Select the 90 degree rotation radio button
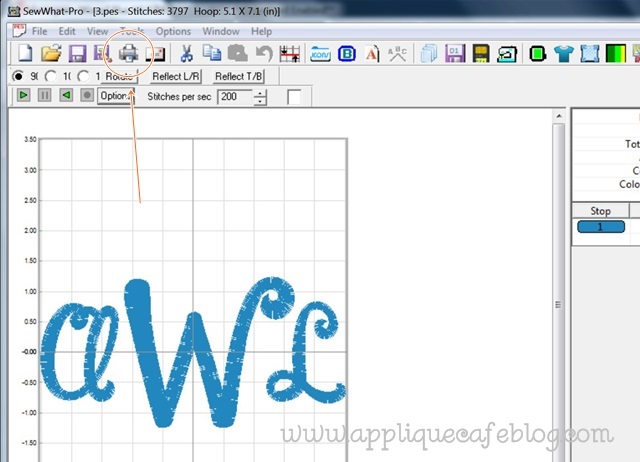The width and height of the screenshot is (640, 462). click(x=18, y=76)
